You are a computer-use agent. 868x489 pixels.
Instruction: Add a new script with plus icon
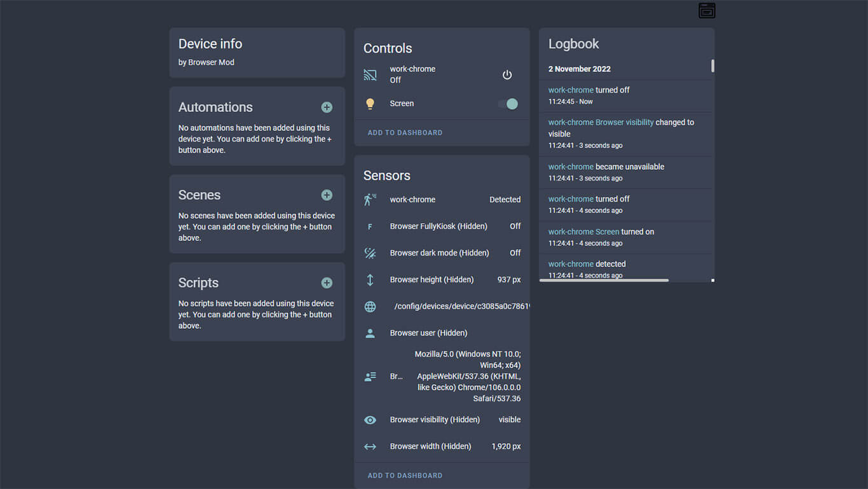point(327,283)
